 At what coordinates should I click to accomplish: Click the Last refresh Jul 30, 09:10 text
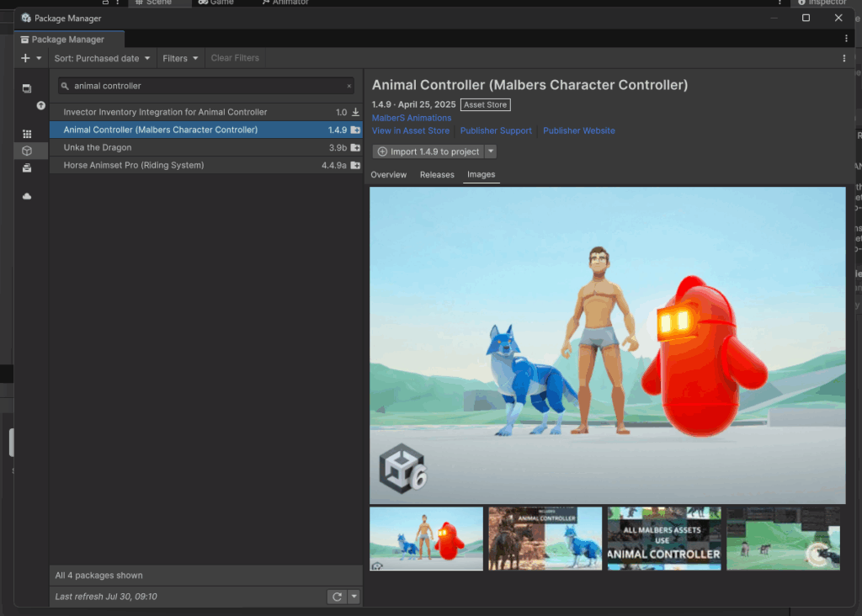pos(106,597)
